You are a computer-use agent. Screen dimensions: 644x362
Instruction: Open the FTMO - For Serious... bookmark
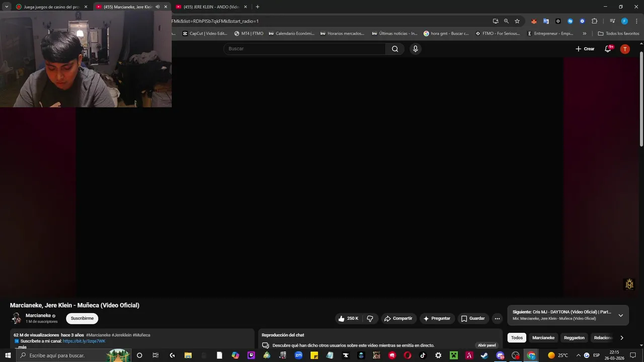498,34
